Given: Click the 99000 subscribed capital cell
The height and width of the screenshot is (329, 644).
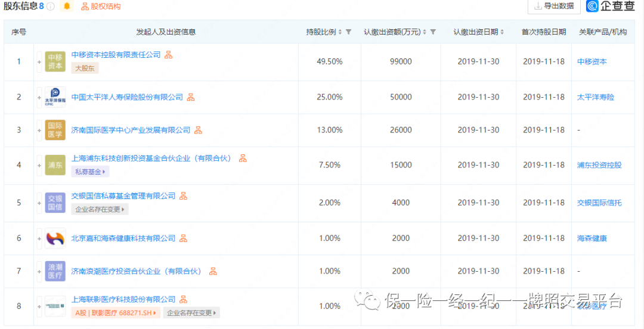Looking at the screenshot, I should pyautogui.click(x=401, y=62).
